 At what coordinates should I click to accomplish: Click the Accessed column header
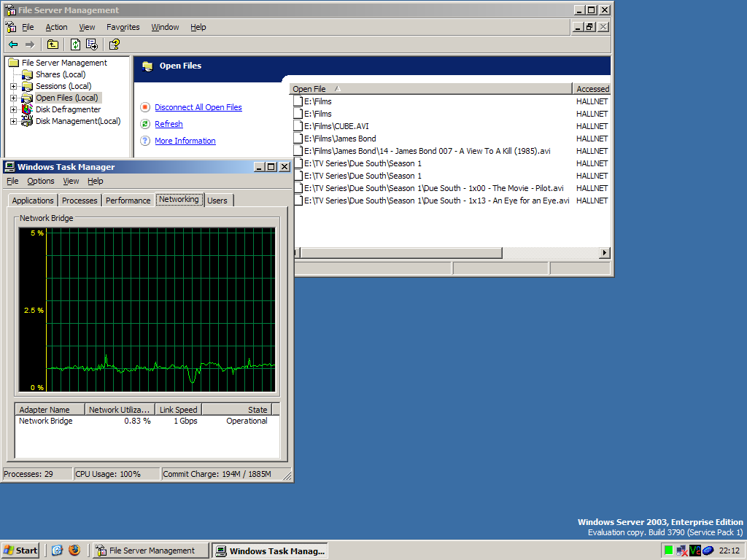pos(591,88)
